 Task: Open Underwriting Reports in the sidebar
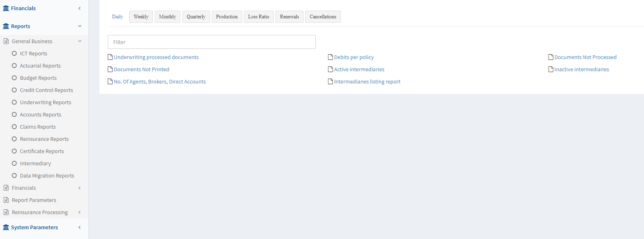coord(46,102)
